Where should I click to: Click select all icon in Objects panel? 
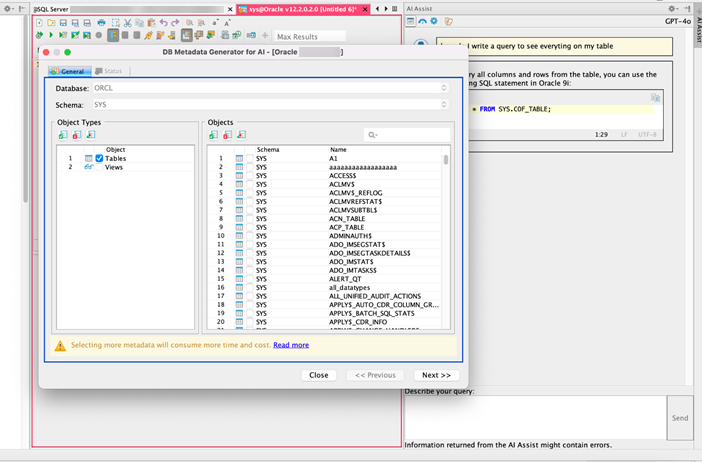213,135
